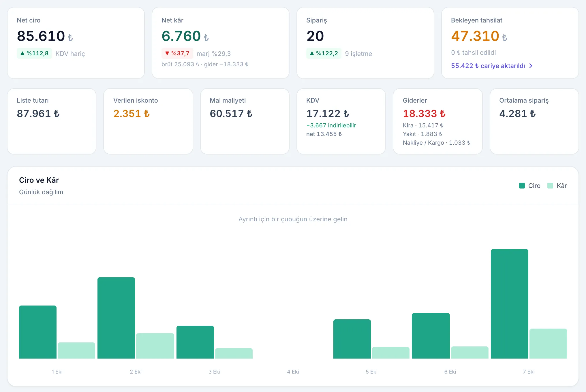Image resolution: width=586 pixels, height=392 pixels.
Task: Click the Net ciro value 85.610
Action: [x=41, y=36]
